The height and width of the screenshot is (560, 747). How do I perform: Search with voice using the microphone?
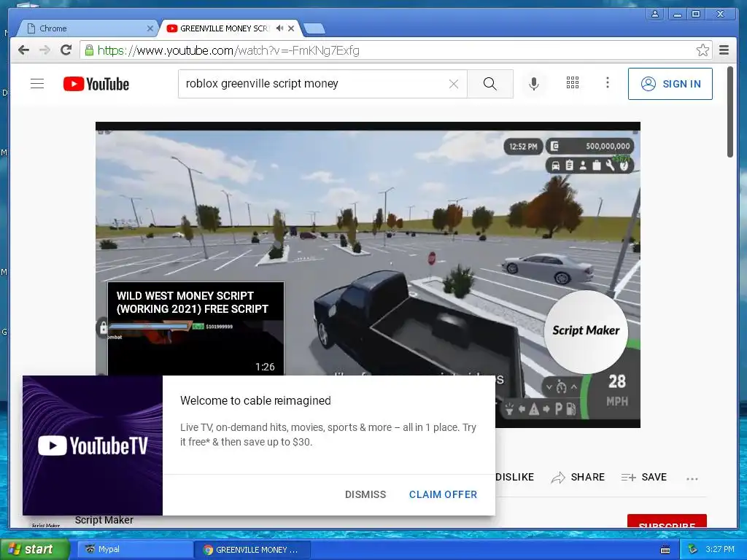(x=534, y=84)
